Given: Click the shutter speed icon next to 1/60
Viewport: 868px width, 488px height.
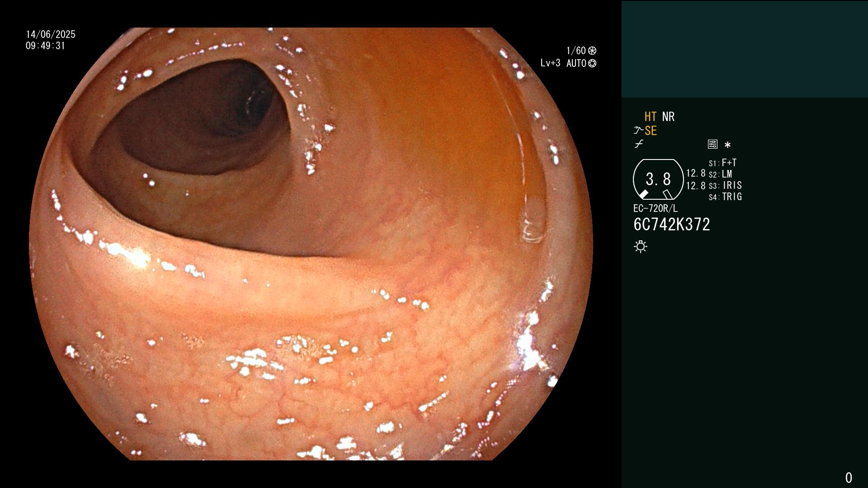Looking at the screenshot, I should (x=592, y=51).
